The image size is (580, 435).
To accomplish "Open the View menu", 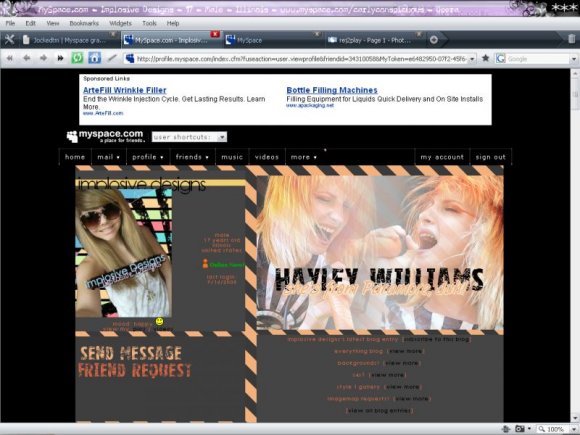I will [53, 23].
